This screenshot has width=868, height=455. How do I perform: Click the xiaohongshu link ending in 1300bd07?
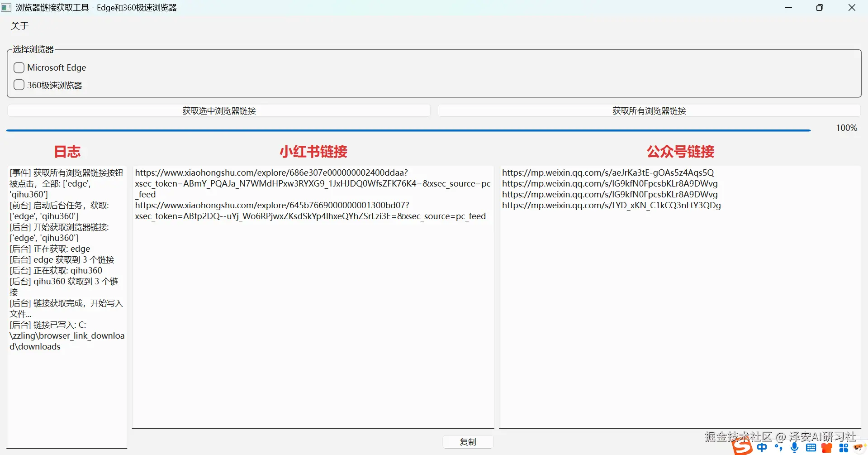pos(310,211)
